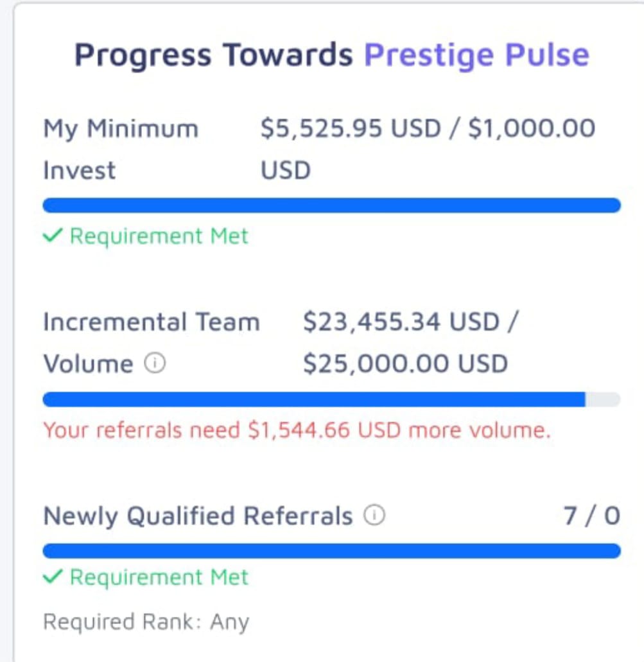
Task: Click the My Minimum Invest progress bar
Action: pyautogui.click(x=331, y=205)
